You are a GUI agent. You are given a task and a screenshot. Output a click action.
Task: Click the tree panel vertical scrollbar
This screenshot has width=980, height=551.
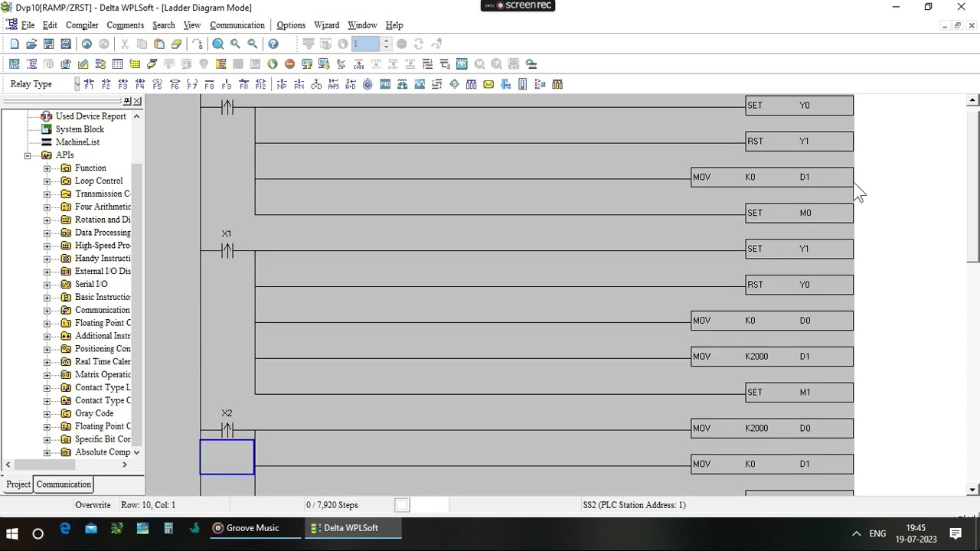click(x=137, y=305)
